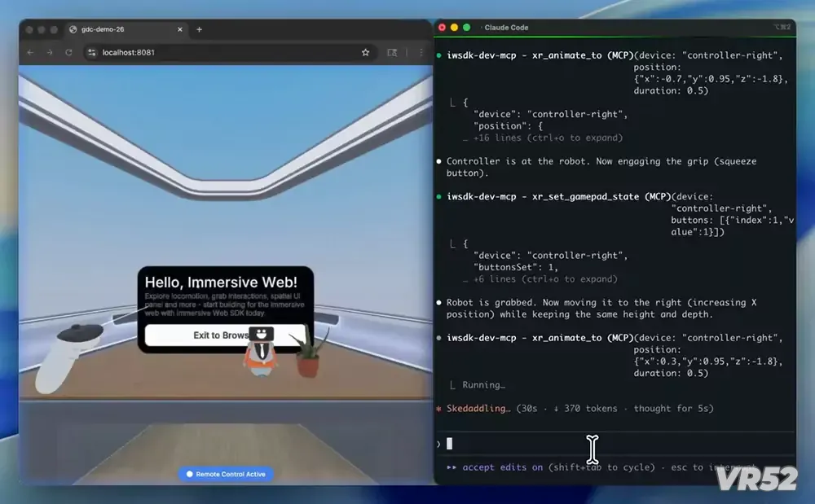Click the potted plant in the scene
This screenshot has width=815, height=504.
(308, 357)
